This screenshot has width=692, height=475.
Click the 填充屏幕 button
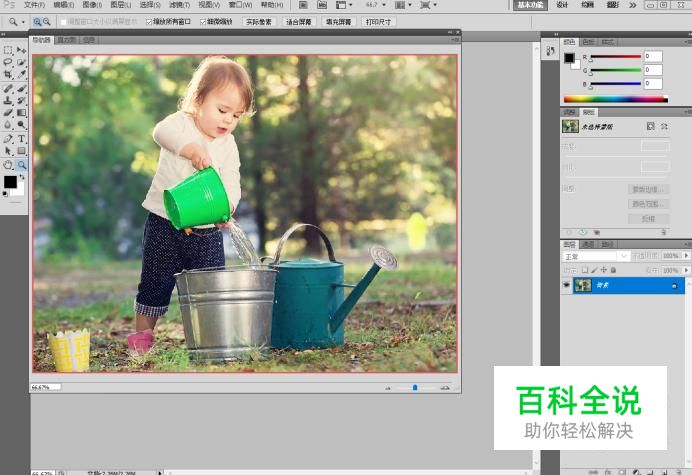tap(338, 22)
